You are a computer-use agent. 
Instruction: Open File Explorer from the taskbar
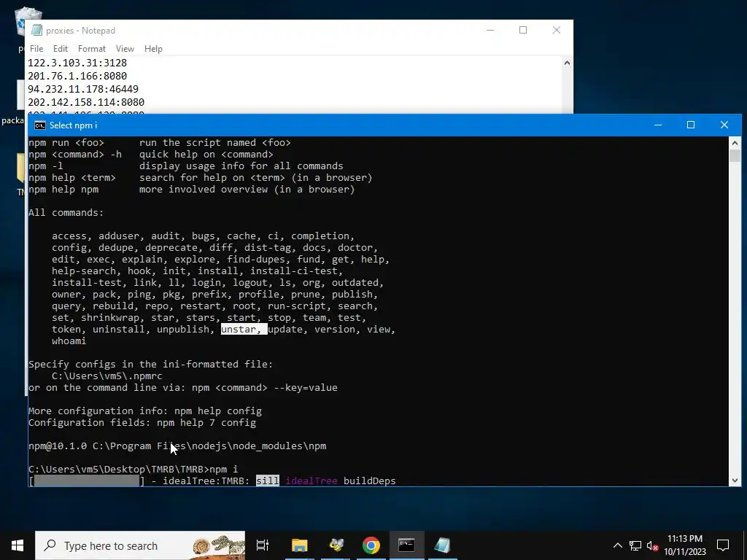300,545
